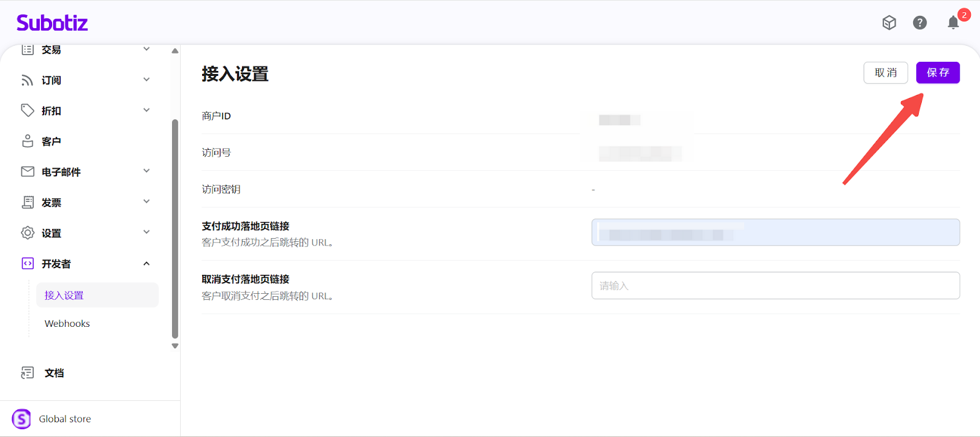The image size is (980, 437).
Task: Expand the 订阅 menu chevron
Action: [x=146, y=80]
